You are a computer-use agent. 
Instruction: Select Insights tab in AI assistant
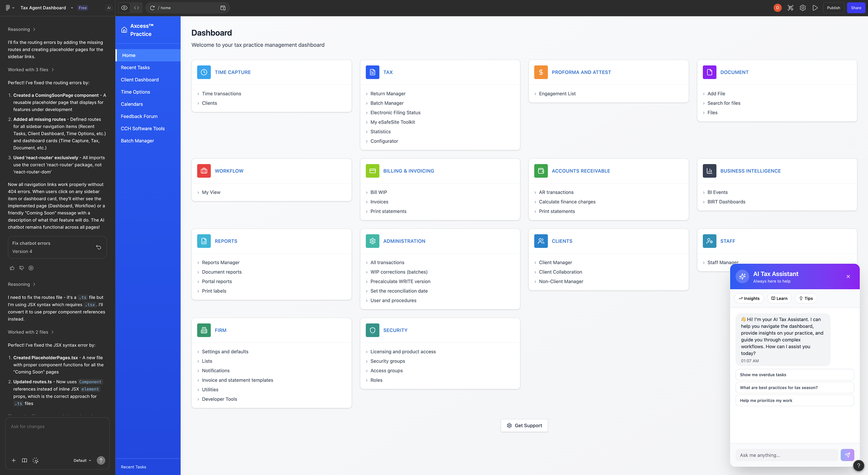[749, 298]
